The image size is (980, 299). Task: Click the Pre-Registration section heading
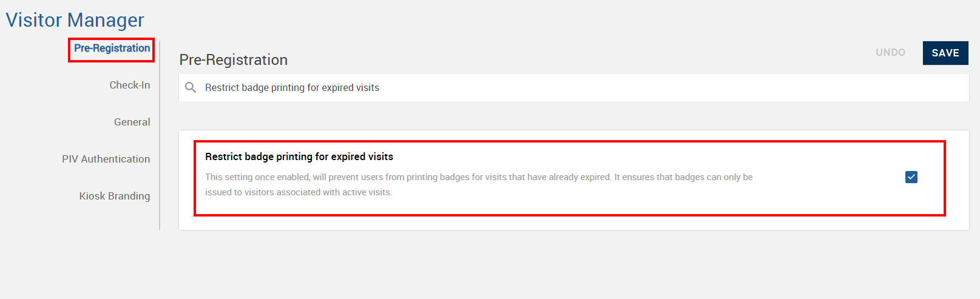(x=233, y=59)
